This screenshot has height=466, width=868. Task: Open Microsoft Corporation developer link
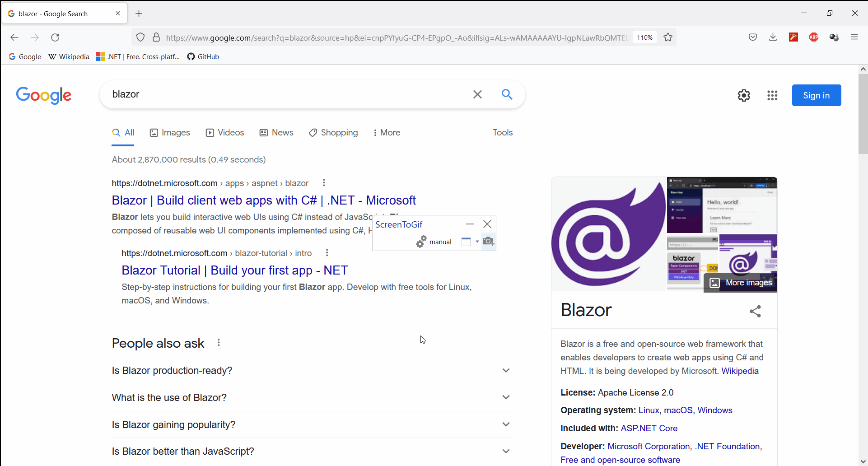pyautogui.click(x=649, y=447)
